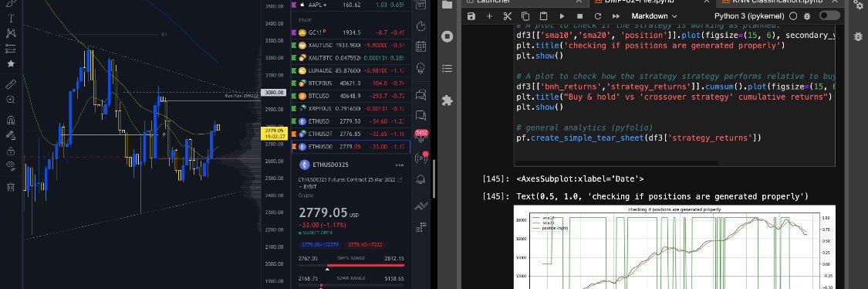
Task: Open the order panel zigzag icon
Action: point(420,206)
